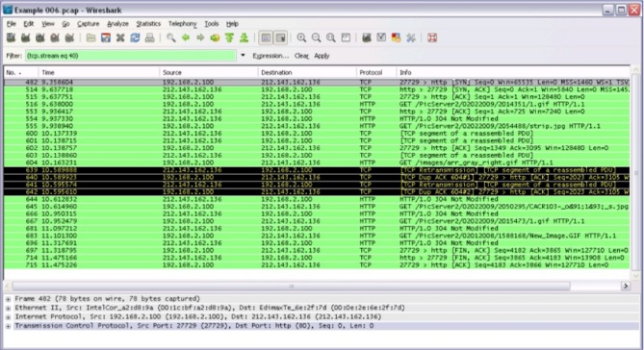Click the packet list horizontal scrollbar
The image size is (644, 350).
(292, 286)
